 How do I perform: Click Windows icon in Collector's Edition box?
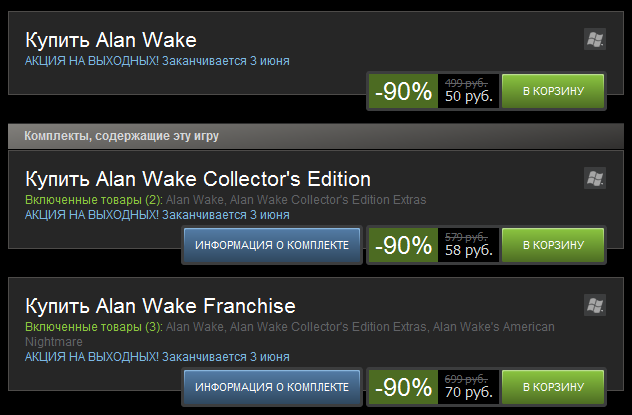(x=595, y=178)
